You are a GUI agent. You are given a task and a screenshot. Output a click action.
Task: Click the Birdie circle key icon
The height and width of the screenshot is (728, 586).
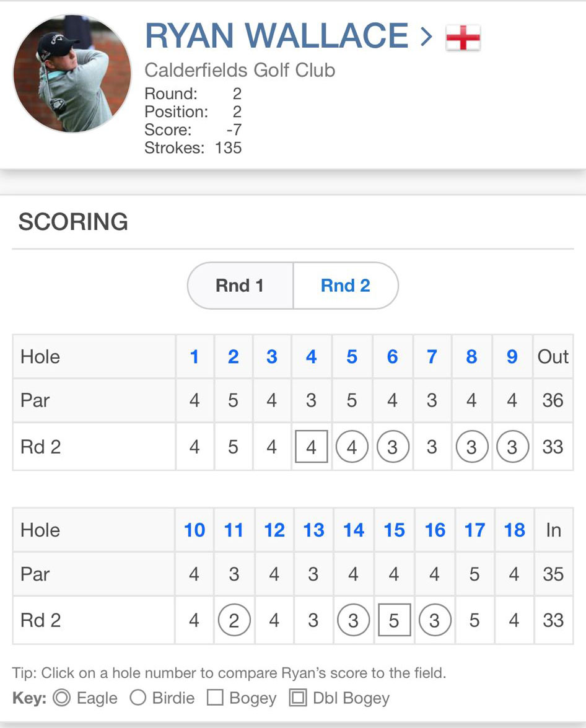[138, 698]
